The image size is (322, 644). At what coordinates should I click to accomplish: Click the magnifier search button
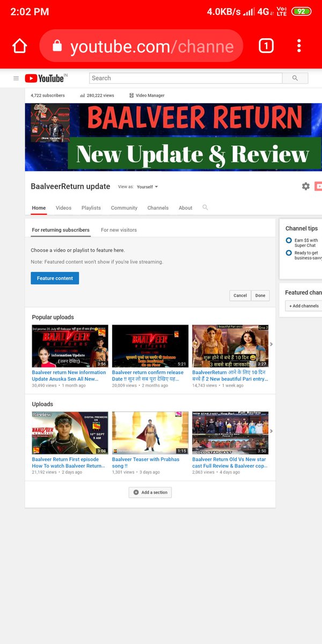tap(295, 78)
